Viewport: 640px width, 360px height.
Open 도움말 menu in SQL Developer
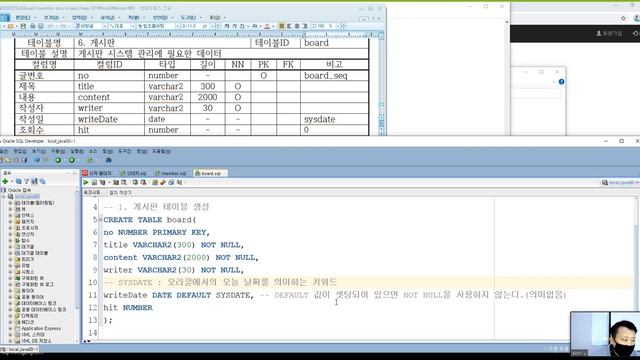(161, 151)
